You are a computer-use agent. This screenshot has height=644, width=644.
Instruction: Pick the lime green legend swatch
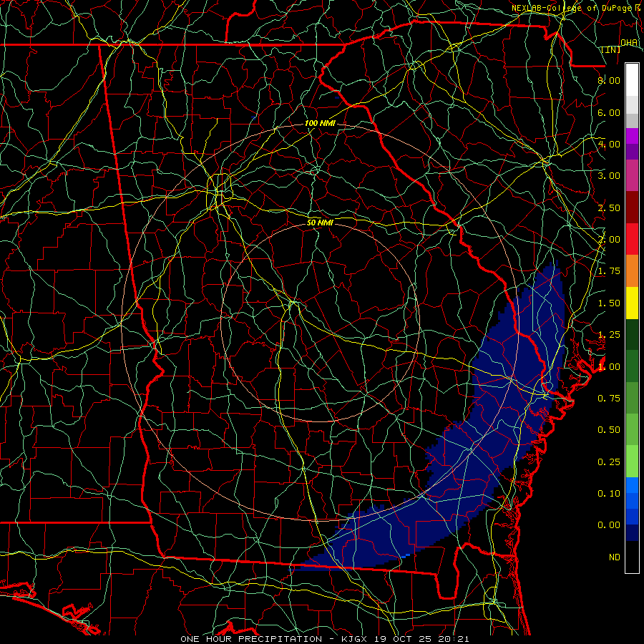click(x=632, y=462)
